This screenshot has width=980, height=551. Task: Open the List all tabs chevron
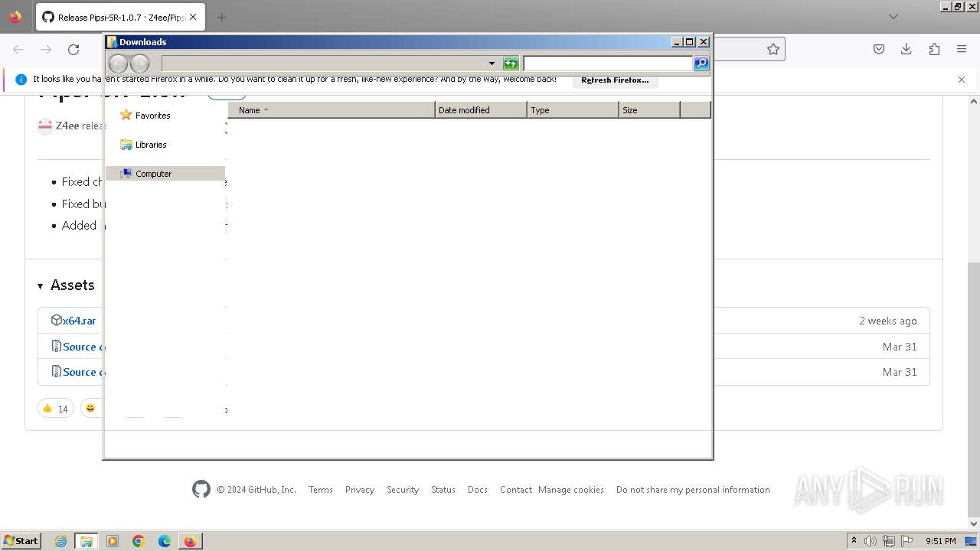click(893, 17)
